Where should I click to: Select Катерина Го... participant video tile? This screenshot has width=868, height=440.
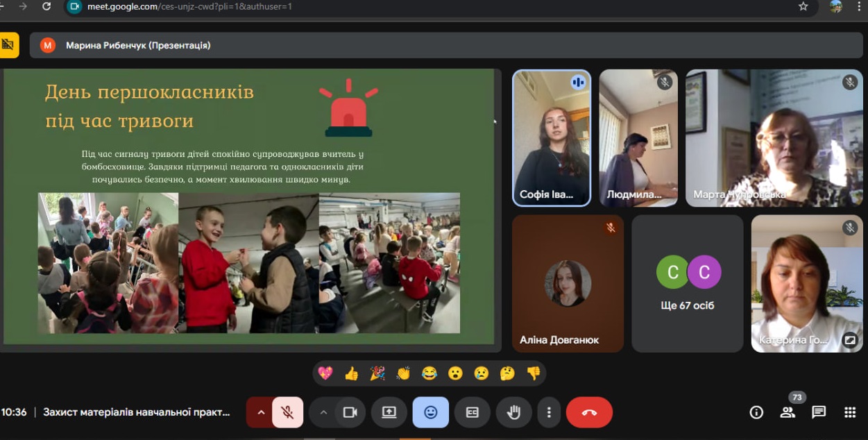coord(807,283)
